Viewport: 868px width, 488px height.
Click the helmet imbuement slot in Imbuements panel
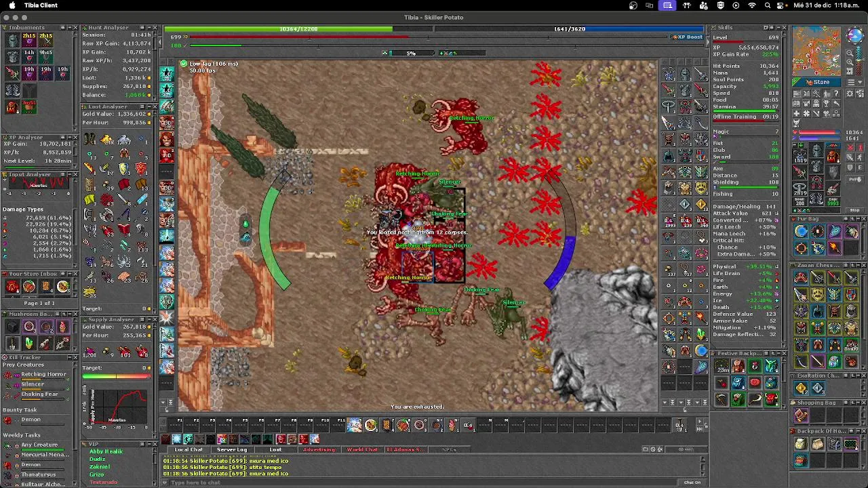[12, 40]
